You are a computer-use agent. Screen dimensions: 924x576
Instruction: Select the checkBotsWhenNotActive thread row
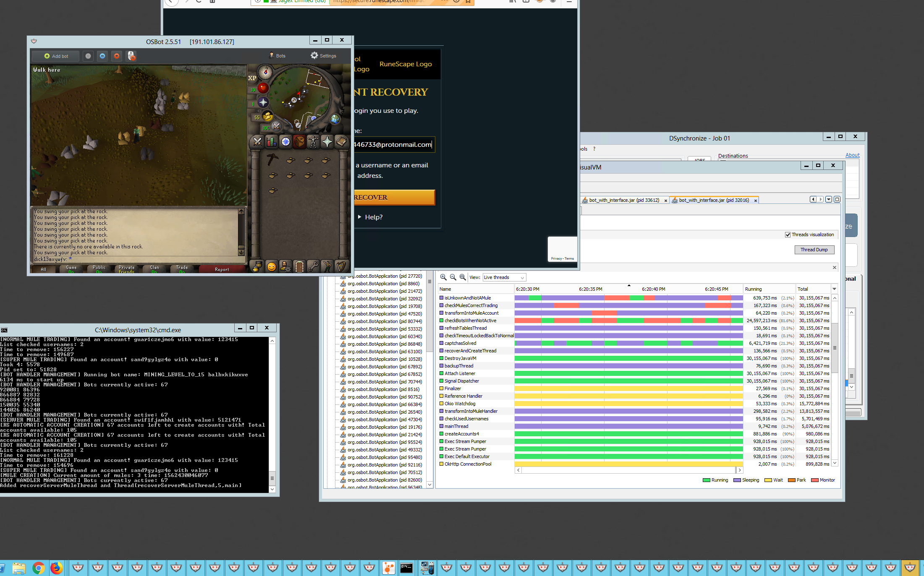[634, 321]
